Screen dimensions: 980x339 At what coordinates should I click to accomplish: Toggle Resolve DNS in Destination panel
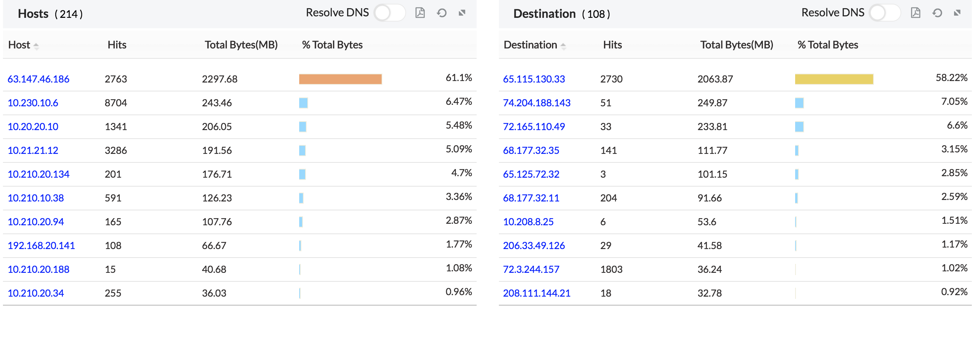pyautogui.click(x=885, y=13)
